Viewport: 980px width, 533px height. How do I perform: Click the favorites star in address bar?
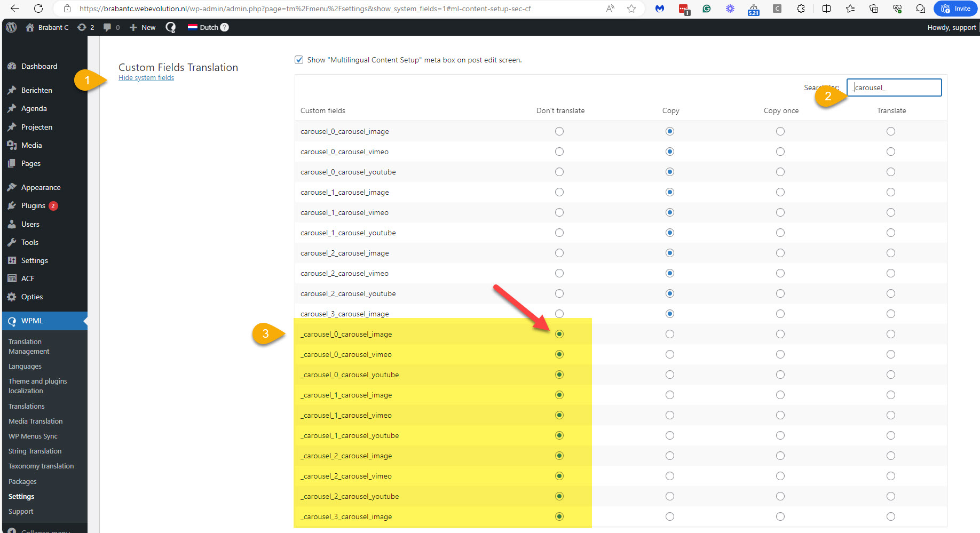[631, 9]
